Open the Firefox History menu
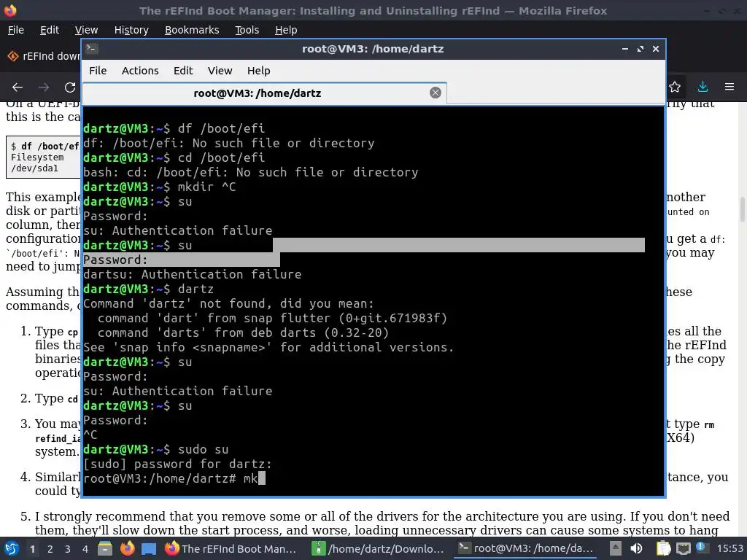Image resolution: width=747 pixels, height=560 pixels. pyautogui.click(x=131, y=30)
